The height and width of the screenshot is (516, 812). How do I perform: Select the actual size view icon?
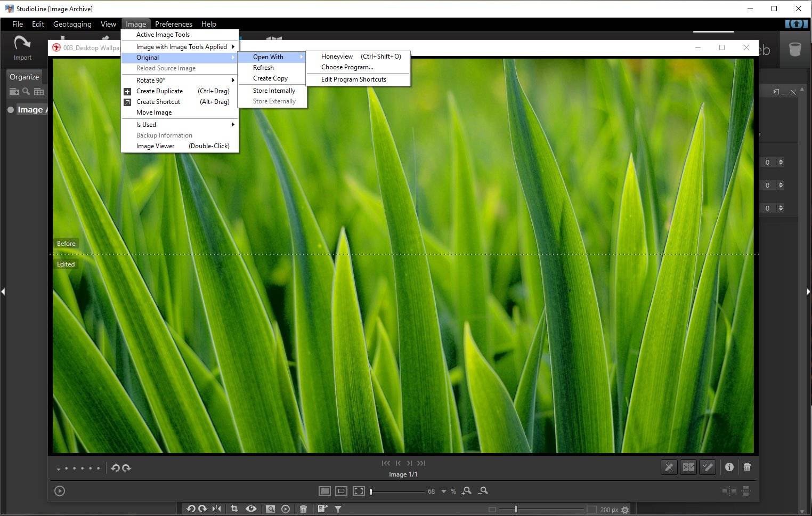pyautogui.click(x=342, y=491)
